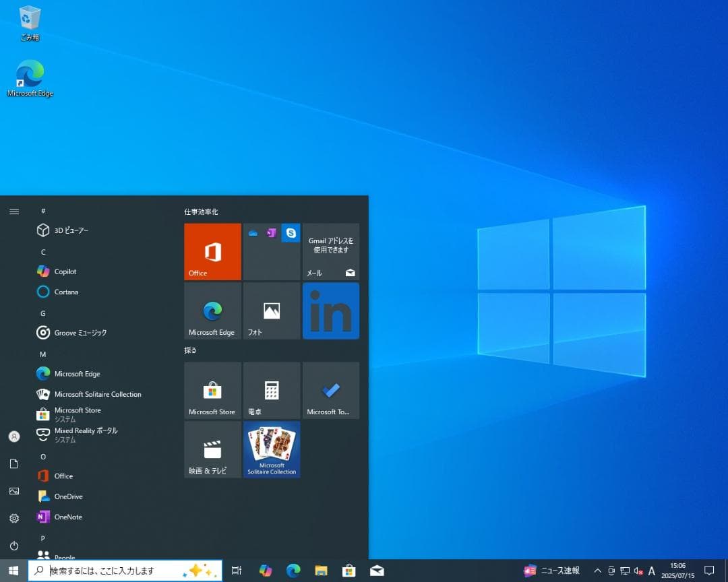Click the search box on the taskbar

[115, 571]
